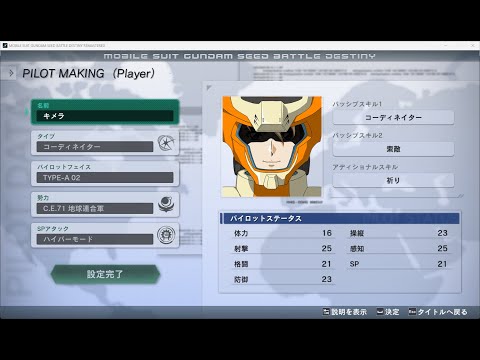Click the 説明を表示 key icon
Screen dimensions: 480x360
(326, 312)
